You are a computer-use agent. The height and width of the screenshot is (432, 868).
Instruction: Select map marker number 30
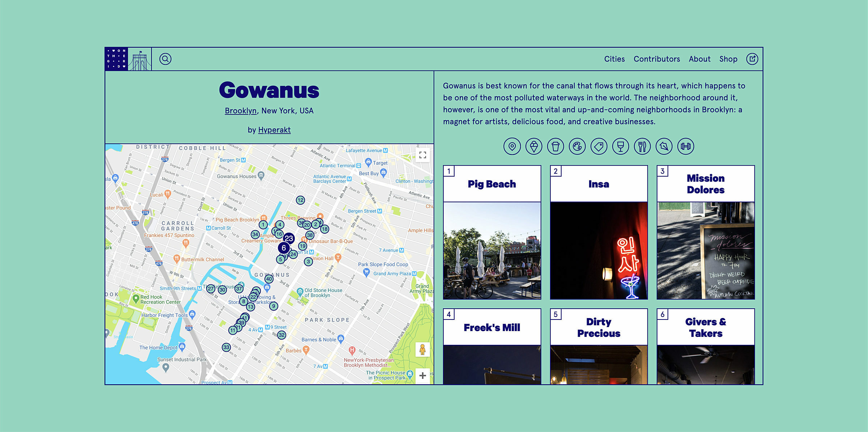click(222, 290)
